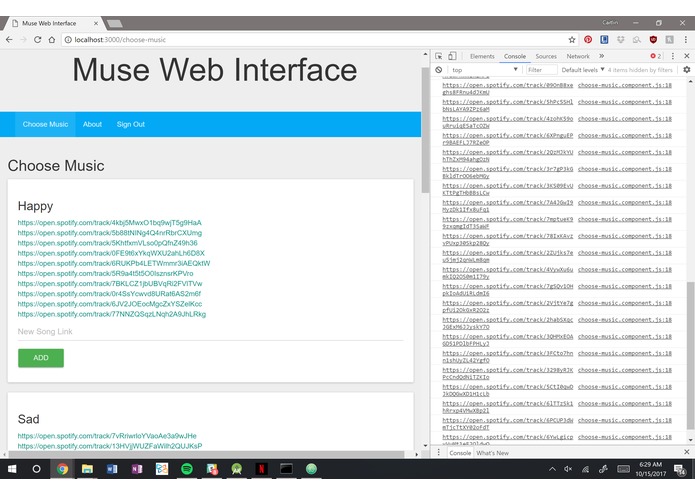
Task: Show more DevTools tabs via double chevron
Action: point(601,56)
